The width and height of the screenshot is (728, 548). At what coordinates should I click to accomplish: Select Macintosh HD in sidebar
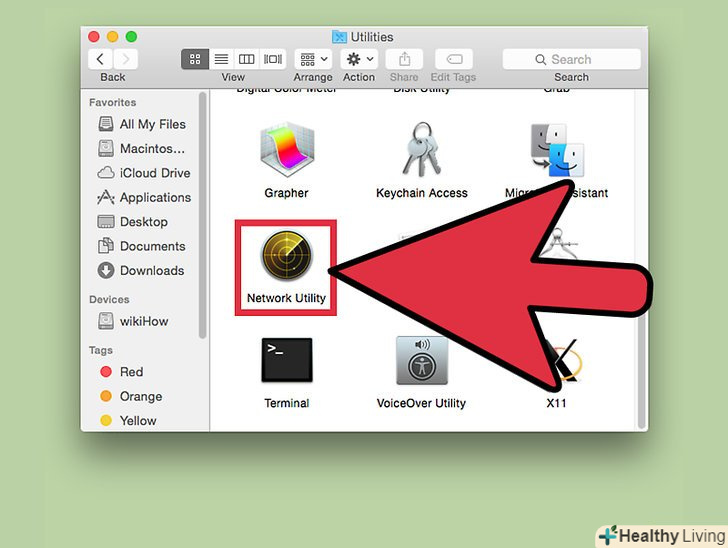click(x=142, y=149)
